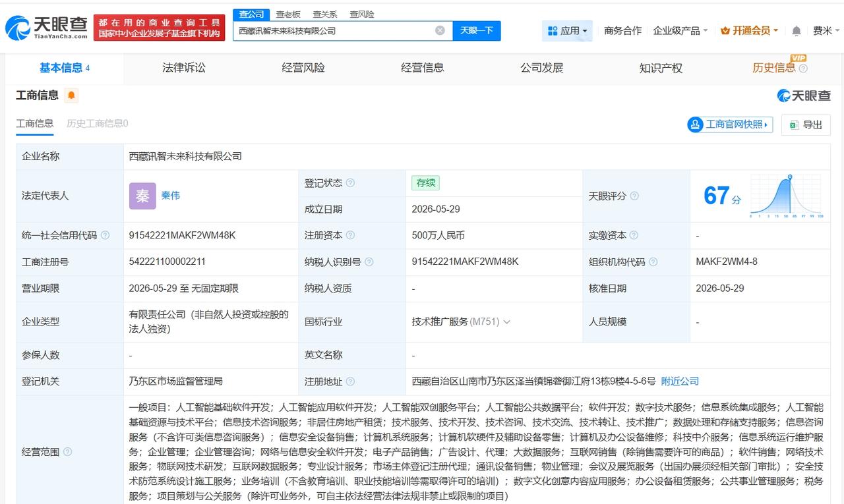Select the 查关系 search tab
The image size is (844, 504).
click(325, 14)
